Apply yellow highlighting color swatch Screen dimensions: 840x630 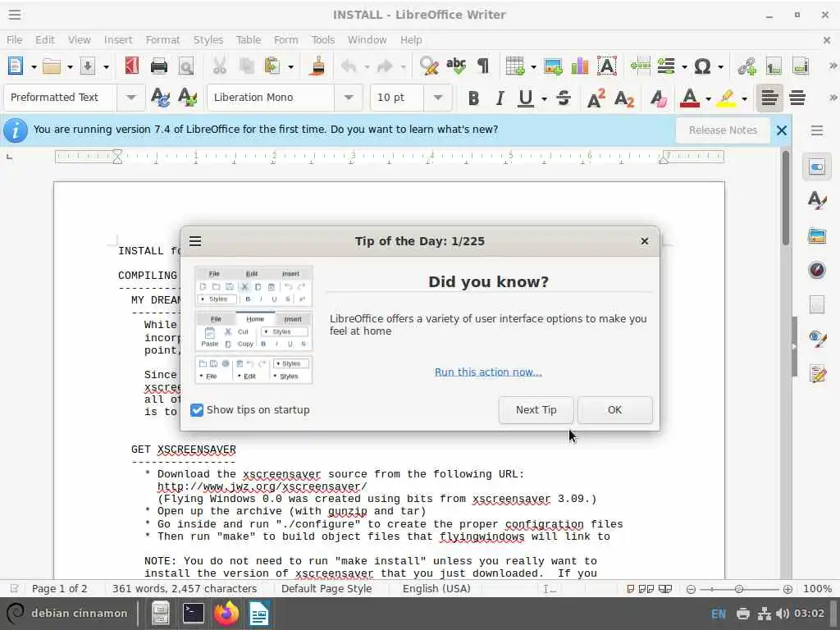pos(726,98)
